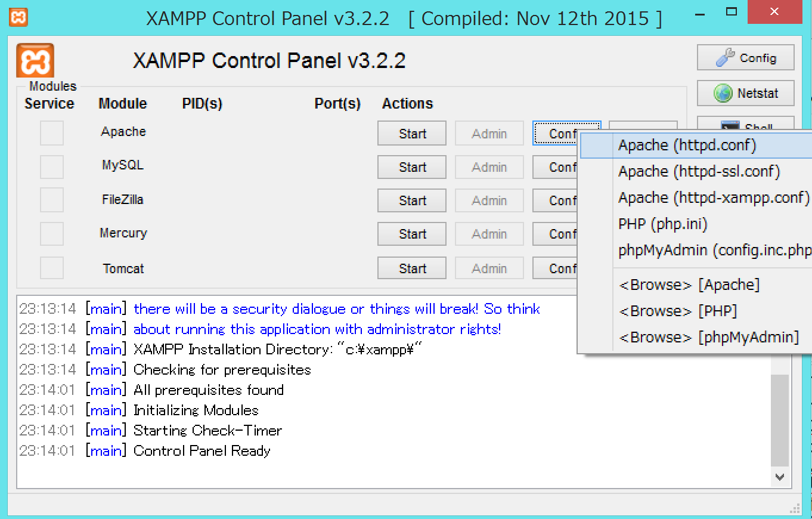Start the Apache server
Image resolution: width=812 pixels, height=519 pixels.
click(x=411, y=133)
